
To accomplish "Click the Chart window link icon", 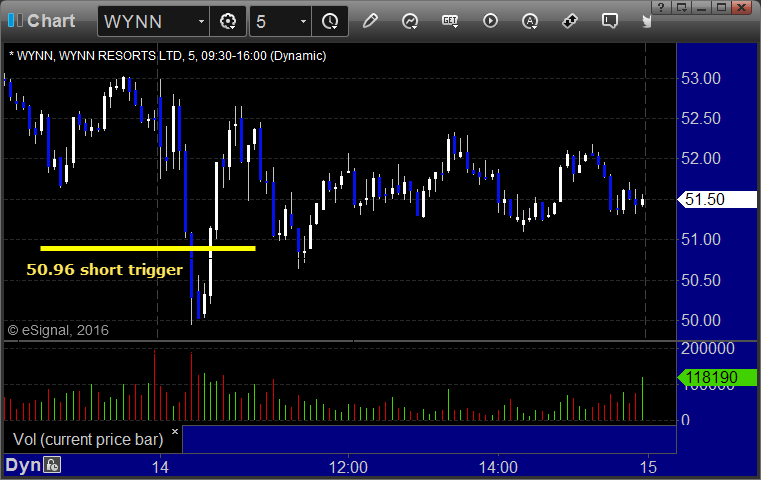I will coord(16,20).
